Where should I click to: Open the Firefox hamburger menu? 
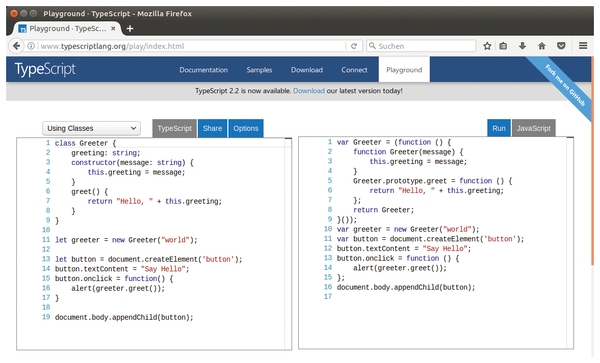coord(583,46)
